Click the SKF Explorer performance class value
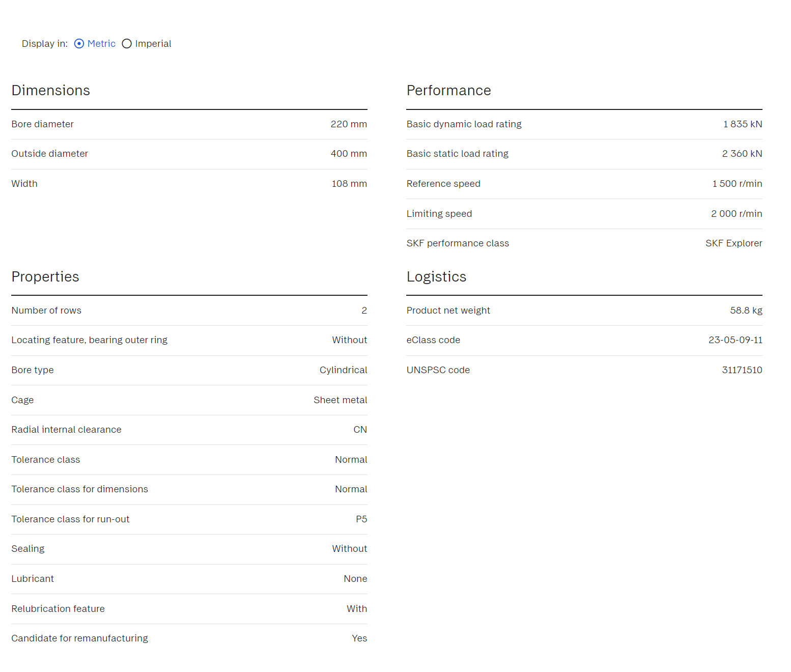 (733, 243)
